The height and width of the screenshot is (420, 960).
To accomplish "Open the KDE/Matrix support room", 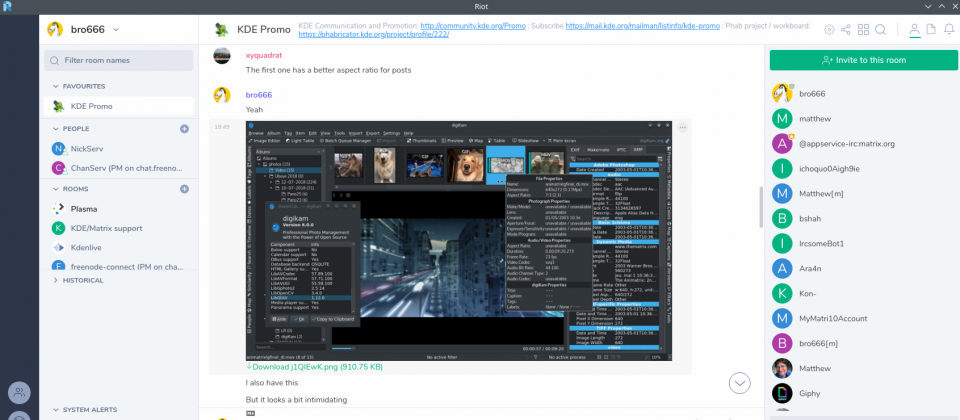I will (x=119, y=228).
